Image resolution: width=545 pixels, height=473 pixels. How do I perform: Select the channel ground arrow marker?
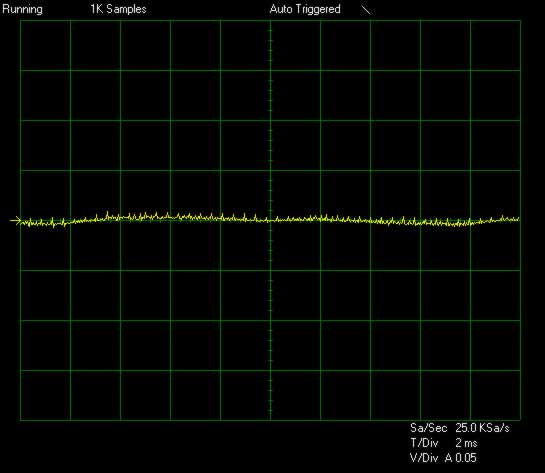pos(15,220)
